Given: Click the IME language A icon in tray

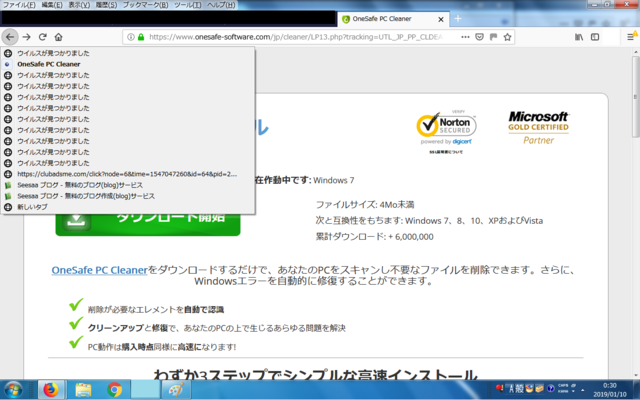Looking at the screenshot, I should tap(511, 389).
